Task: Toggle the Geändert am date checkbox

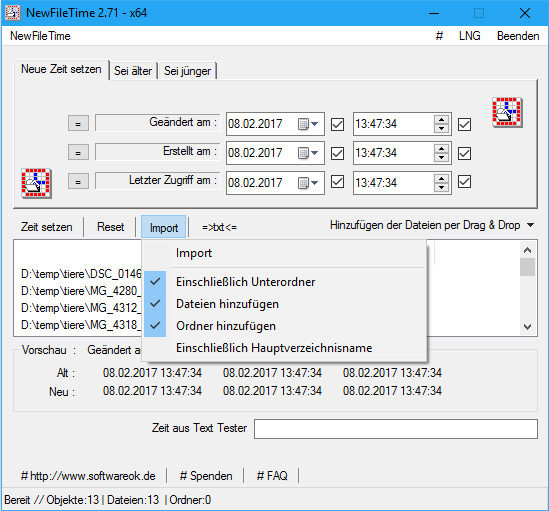Action: pyautogui.click(x=338, y=124)
